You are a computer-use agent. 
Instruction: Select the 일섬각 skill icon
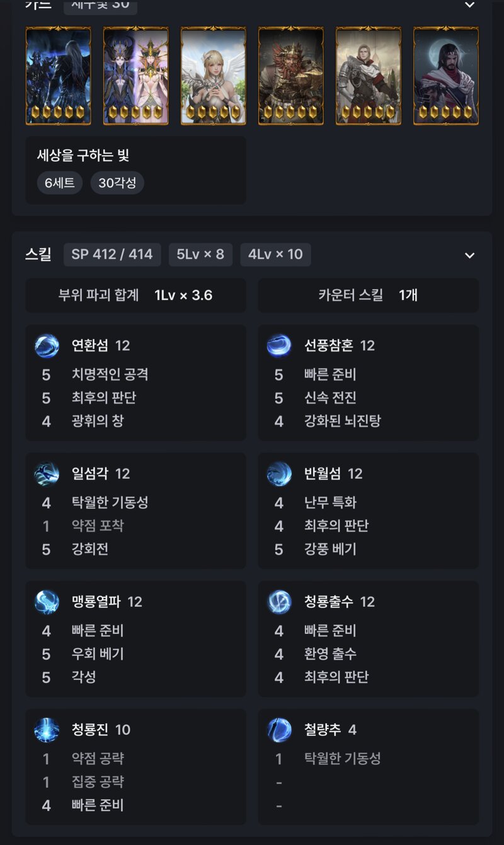tap(47, 474)
